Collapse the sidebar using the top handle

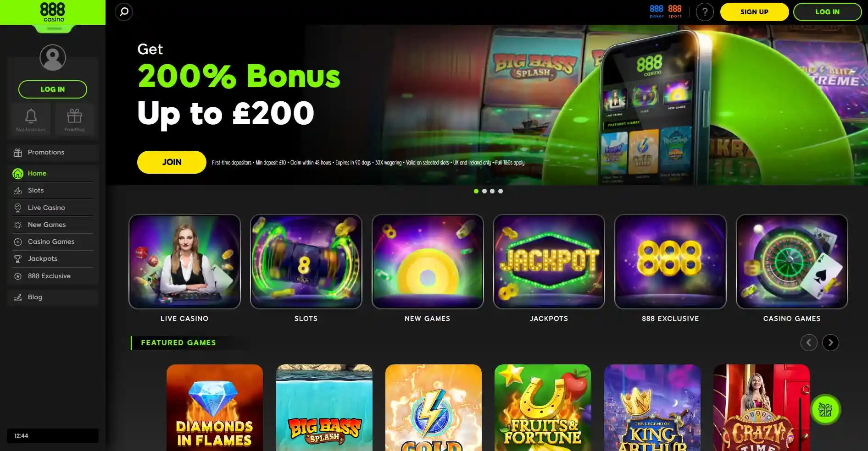click(x=54, y=29)
